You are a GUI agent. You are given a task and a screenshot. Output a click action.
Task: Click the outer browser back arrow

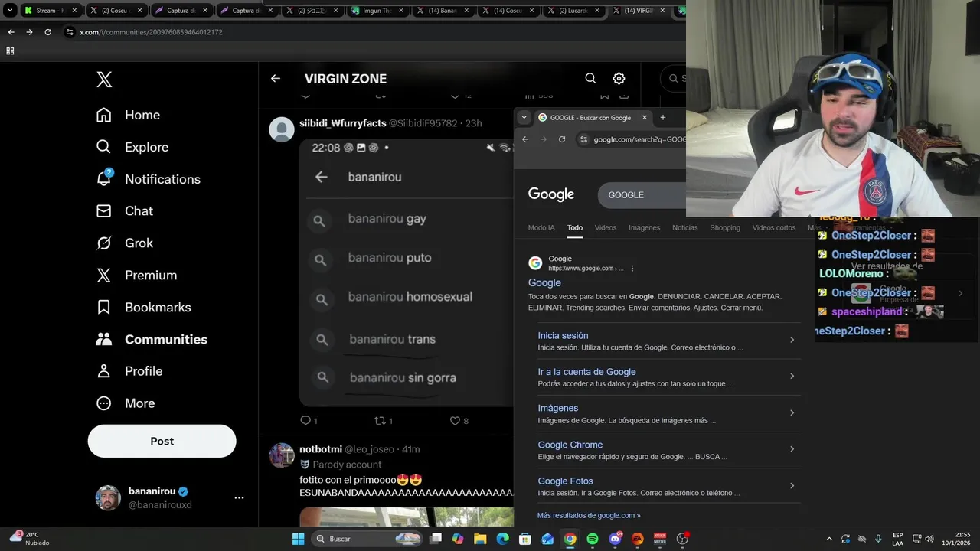click(11, 32)
